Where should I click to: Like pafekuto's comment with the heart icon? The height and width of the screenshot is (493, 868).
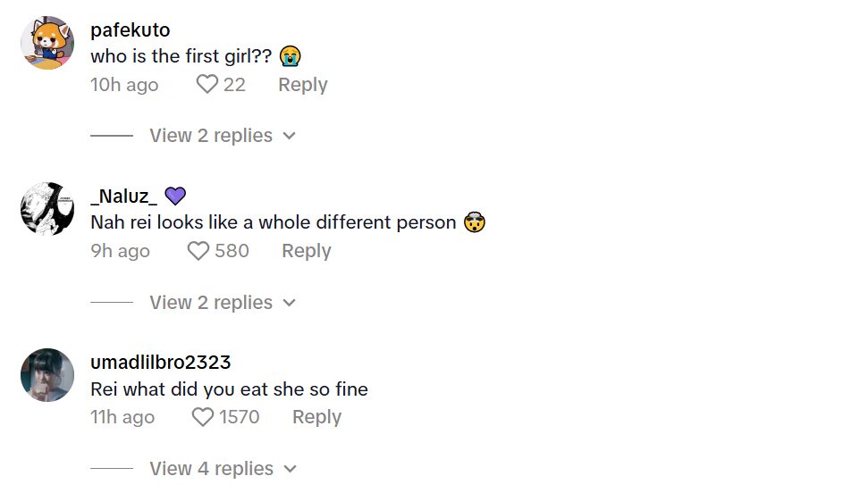207,85
